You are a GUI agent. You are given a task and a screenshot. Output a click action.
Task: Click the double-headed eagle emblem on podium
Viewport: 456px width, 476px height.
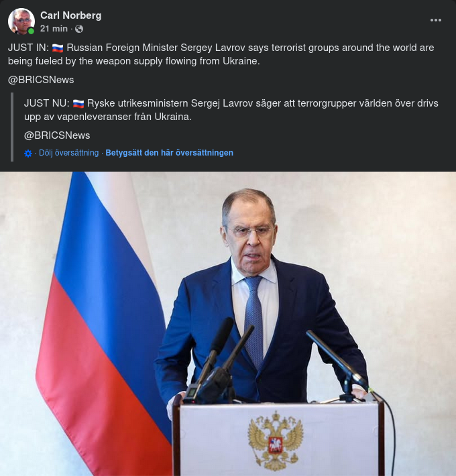[276, 439]
